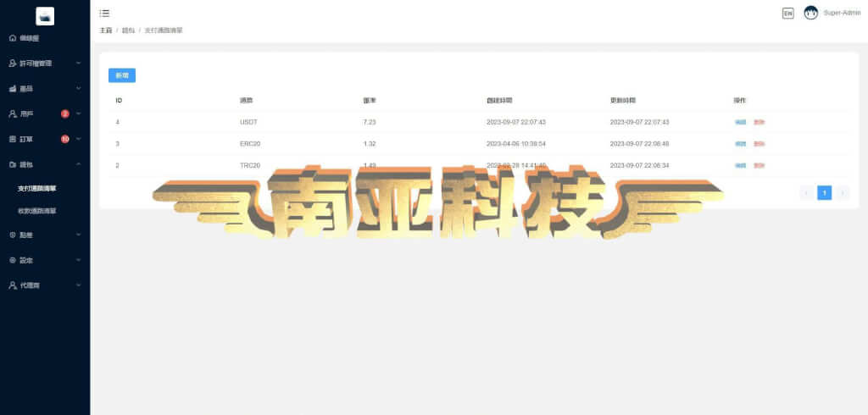Expand the users (用戶) menu chevron
Viewport: 868px width, 415px height.
79,114
